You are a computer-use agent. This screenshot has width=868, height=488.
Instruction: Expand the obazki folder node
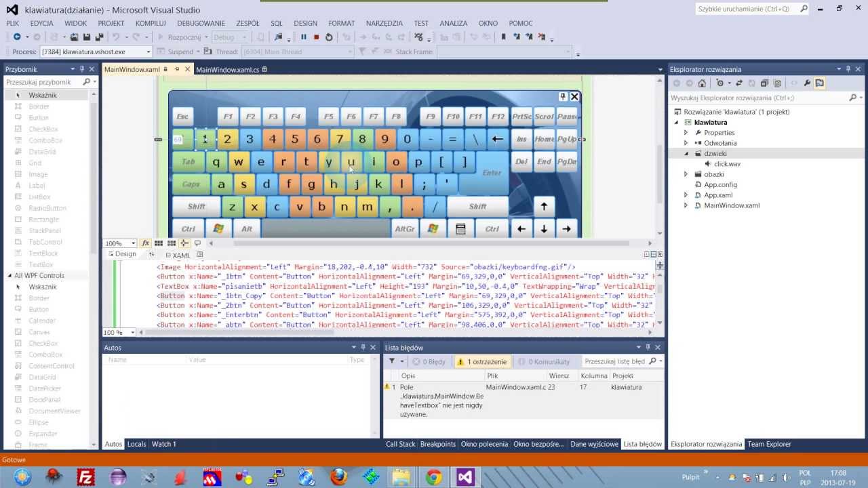[686, 174]
